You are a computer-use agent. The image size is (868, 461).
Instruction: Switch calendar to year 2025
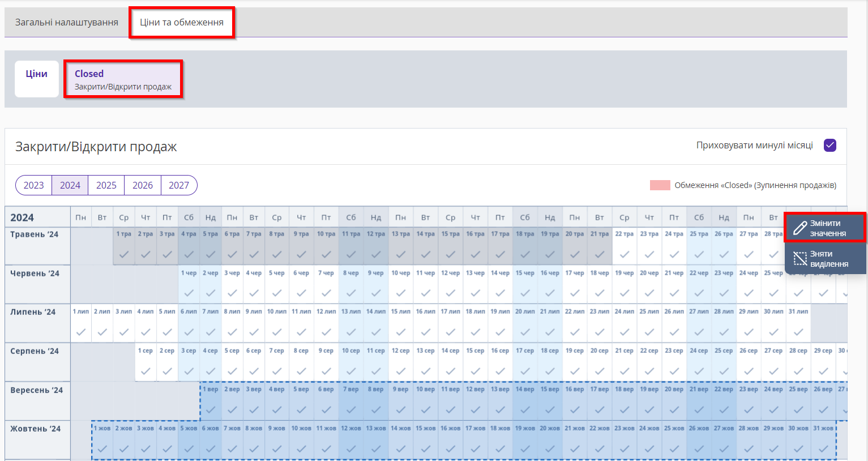(106, 185)
